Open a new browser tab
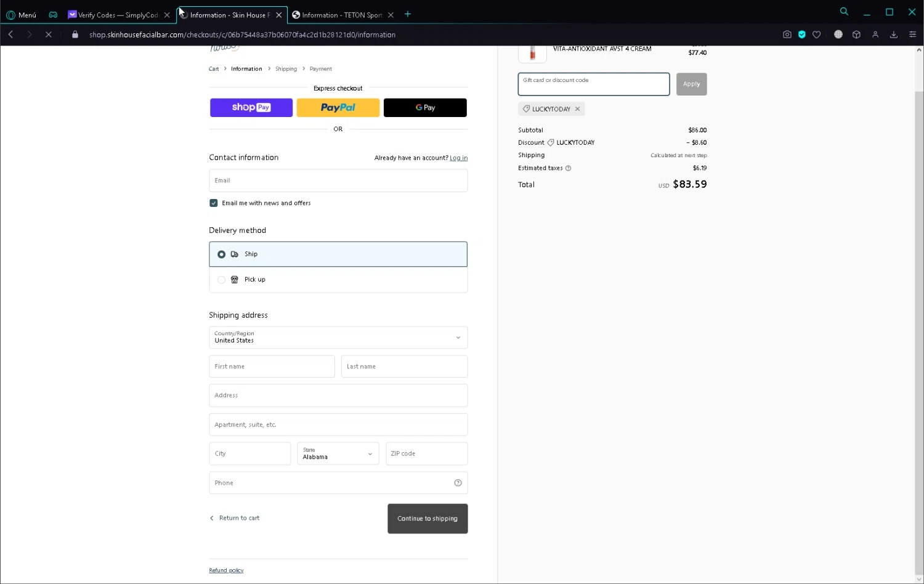The image size is (924, 584). coord(408,14)
